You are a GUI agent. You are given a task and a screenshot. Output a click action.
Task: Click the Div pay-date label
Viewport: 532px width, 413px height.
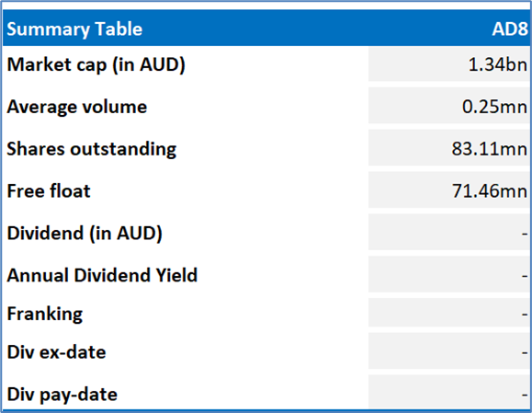point(62,395)
